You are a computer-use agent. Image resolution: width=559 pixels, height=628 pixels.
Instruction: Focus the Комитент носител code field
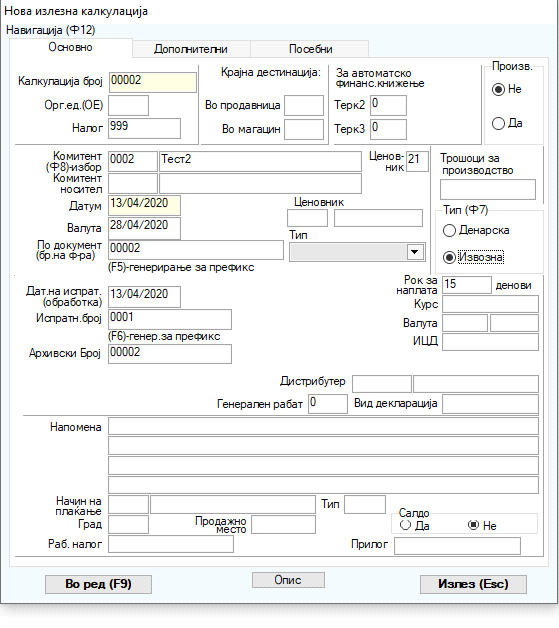coord(133,183)
